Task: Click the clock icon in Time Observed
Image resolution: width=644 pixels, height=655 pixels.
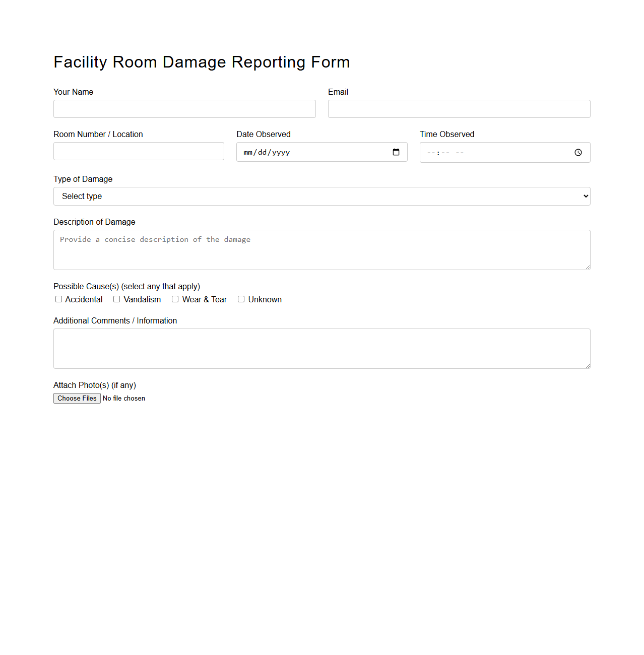Action: click(x=578, y=152)
